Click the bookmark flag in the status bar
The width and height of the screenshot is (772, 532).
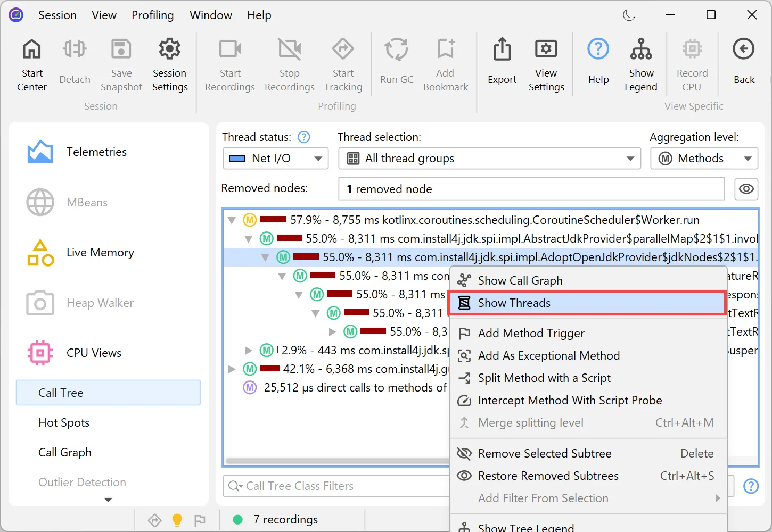click(x=200, y=520)
